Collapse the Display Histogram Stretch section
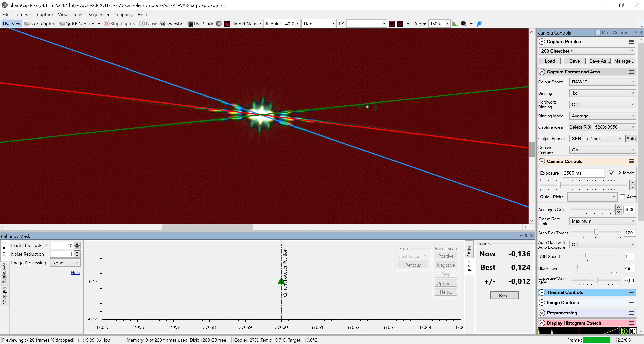The image size is (644, 344). coord(542,323)
